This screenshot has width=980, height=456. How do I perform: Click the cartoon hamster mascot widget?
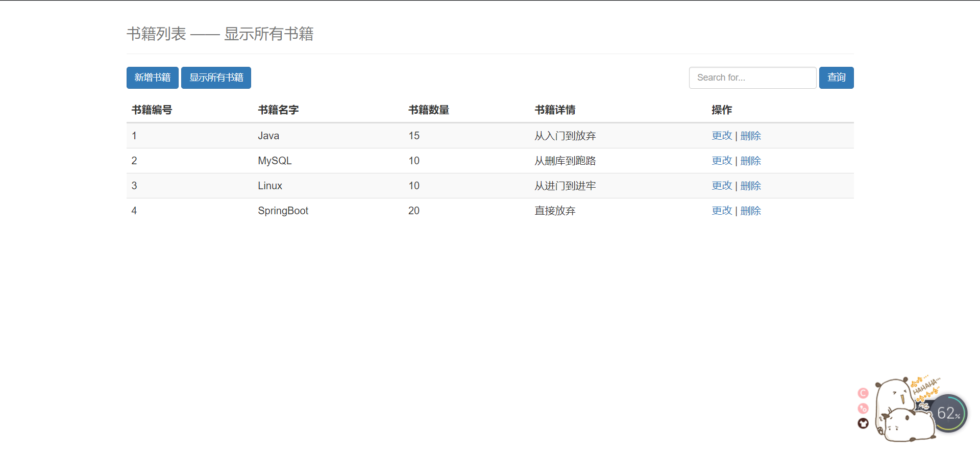pyautogui.click(x=906, y=411)
